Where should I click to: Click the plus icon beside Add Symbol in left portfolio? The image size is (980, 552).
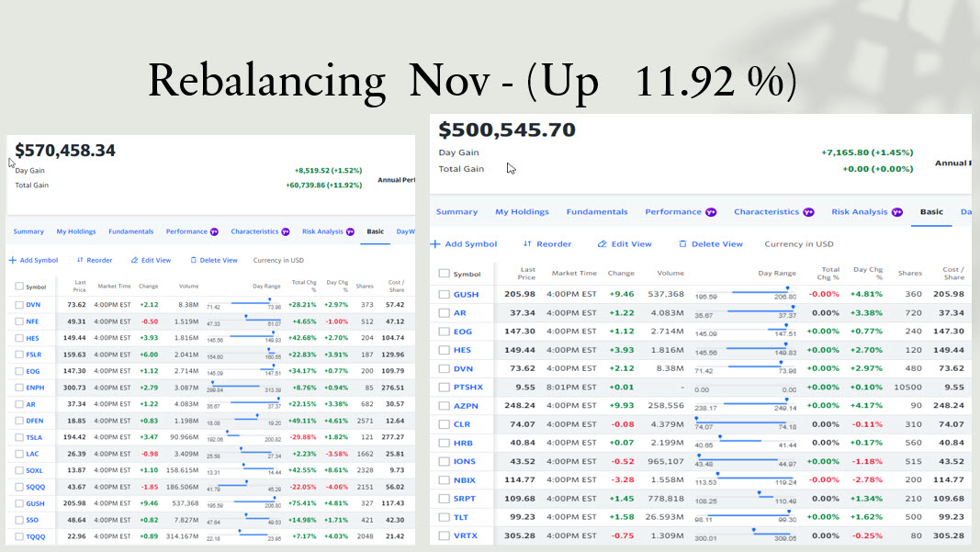pos(13,260)
